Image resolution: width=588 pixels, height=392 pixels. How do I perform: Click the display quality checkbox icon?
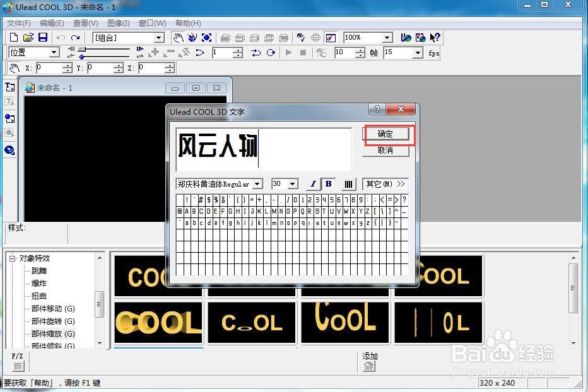click(331, 38)
